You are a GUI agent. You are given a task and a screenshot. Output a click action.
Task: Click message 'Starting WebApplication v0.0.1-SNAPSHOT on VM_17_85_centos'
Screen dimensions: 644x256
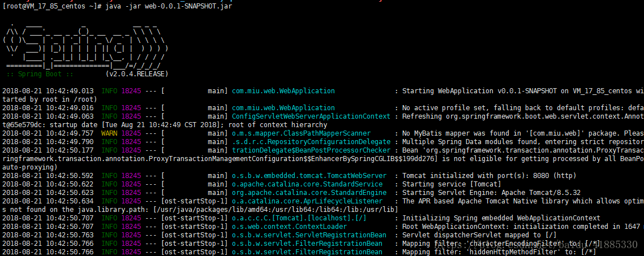point(517,91)
